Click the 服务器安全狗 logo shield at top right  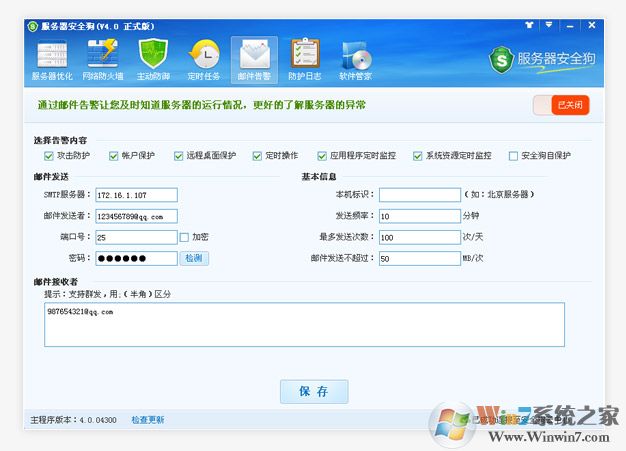501,60
